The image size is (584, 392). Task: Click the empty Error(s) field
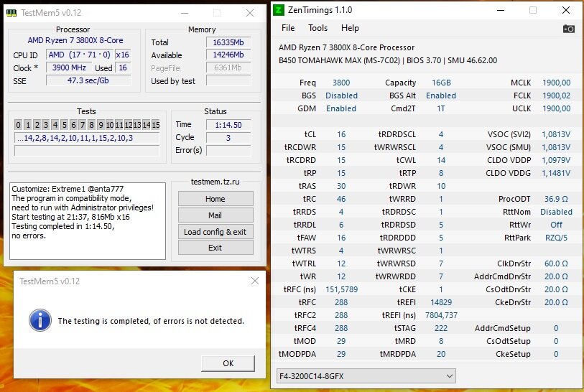[228, 150]
